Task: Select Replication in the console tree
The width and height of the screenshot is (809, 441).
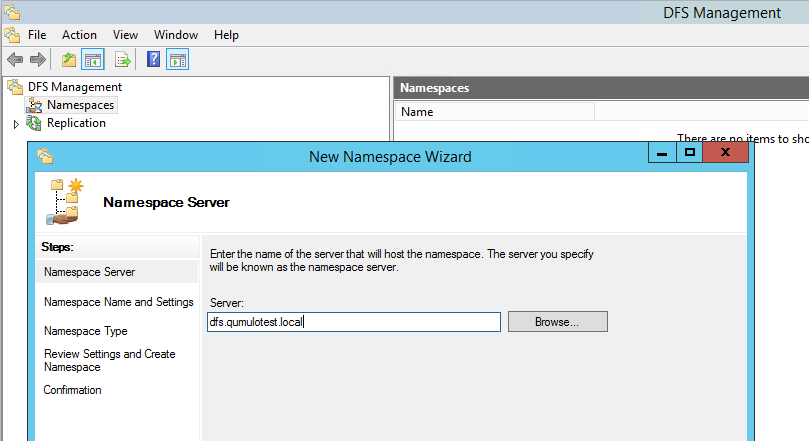Action: click(x=76, y=123)
